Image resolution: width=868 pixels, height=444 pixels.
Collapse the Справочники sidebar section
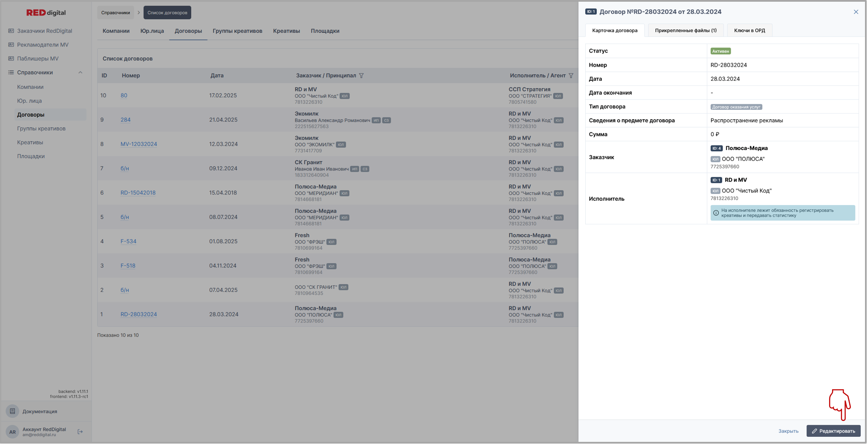coord(80,73)
